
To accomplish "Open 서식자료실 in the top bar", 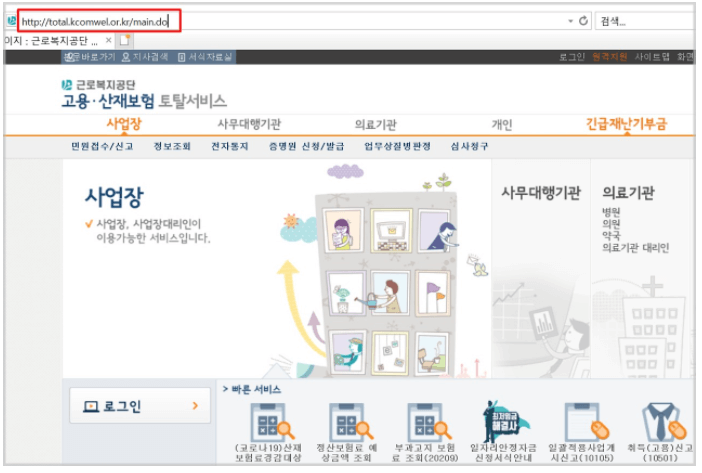I will (x=205, y=57).
